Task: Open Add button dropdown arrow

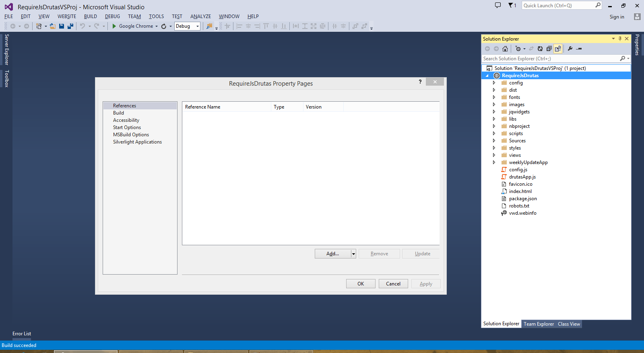Action: pyautogui.click(x=353, y=254)
